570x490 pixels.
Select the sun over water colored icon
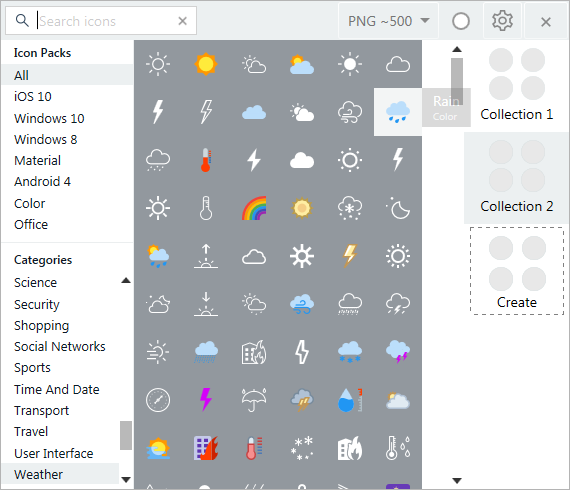(x=158, y=448)
